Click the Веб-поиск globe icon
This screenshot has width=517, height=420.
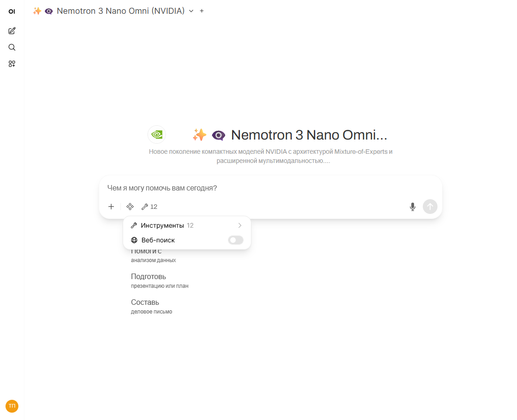tap(134, 240)
